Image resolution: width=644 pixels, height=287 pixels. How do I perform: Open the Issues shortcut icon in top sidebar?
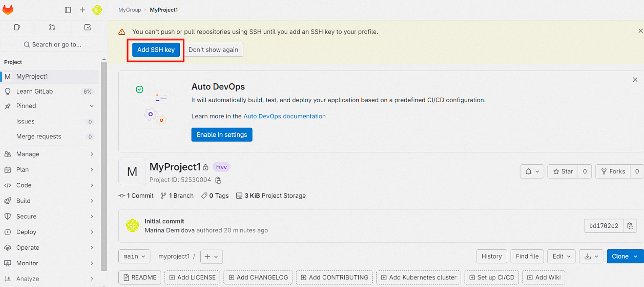coord(17,27)
